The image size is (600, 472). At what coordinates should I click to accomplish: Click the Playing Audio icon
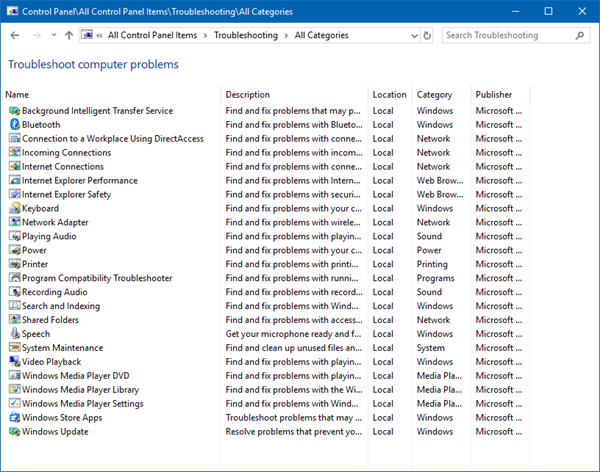(14, 237)
